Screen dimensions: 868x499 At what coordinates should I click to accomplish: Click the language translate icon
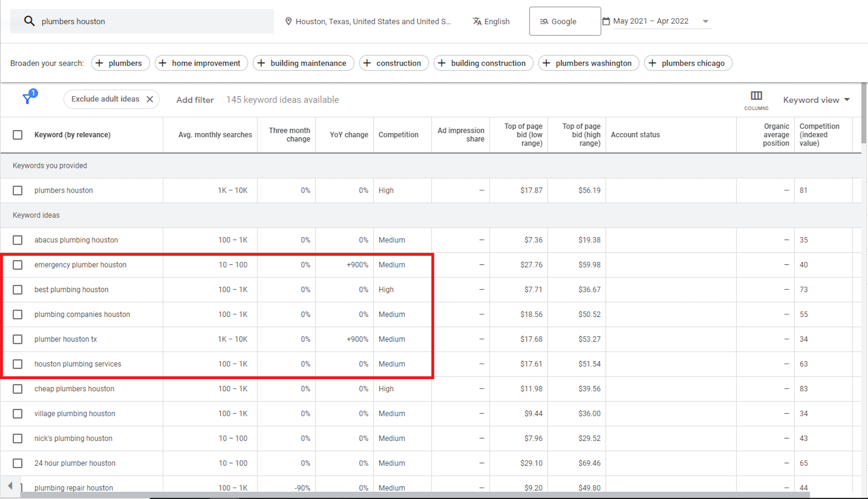pos(477,21)
